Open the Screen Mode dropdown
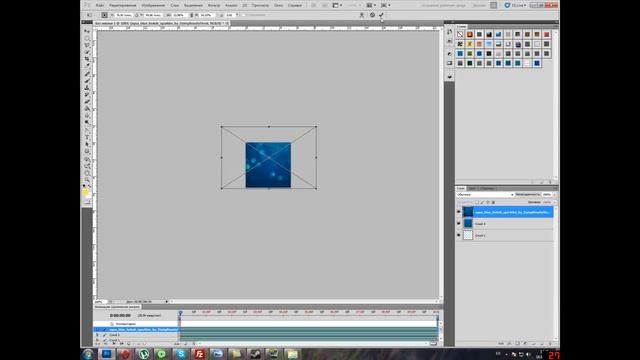 [385, 5]
